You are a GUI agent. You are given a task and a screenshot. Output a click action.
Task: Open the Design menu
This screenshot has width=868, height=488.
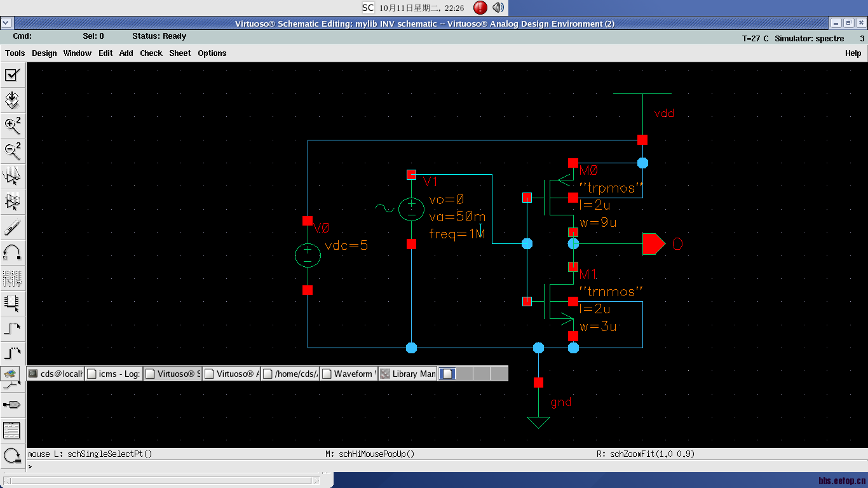[44, 53]
